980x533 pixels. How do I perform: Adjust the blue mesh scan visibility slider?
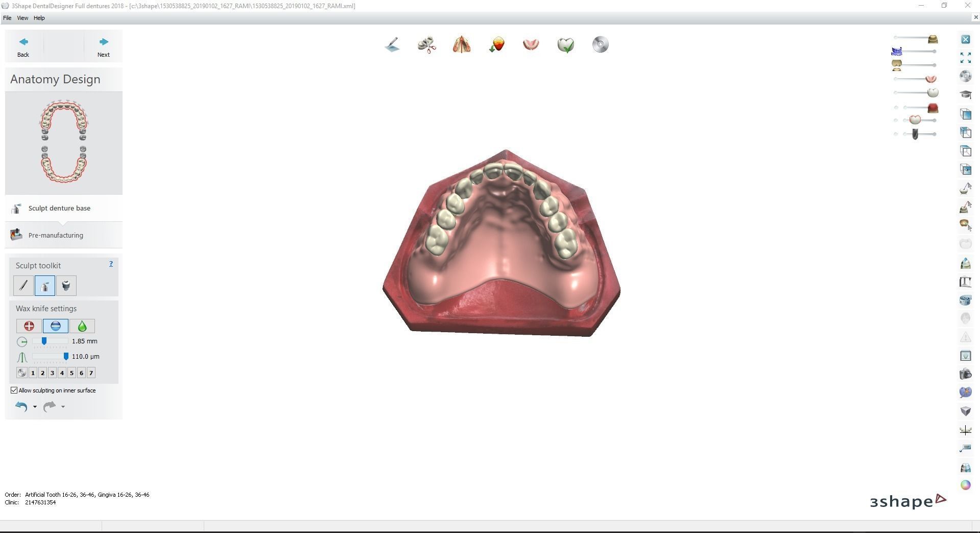pos(897,52)
